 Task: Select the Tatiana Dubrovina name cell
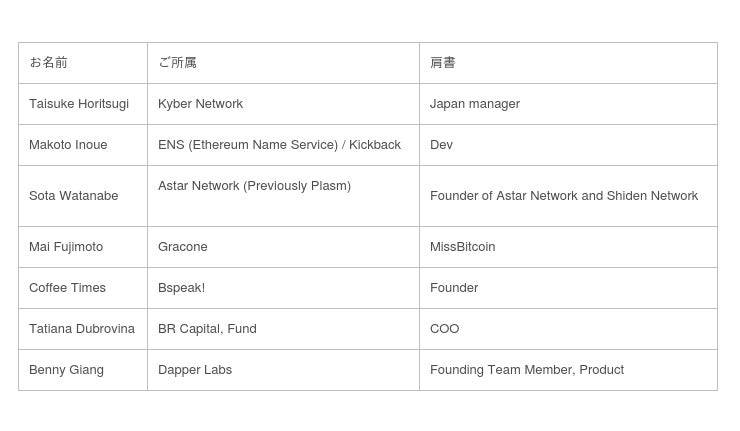[x=82, y=329]
